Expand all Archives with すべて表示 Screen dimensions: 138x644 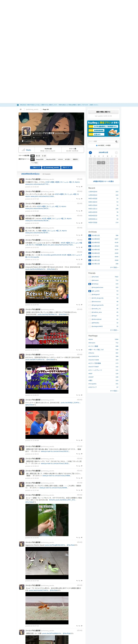(x=114, y=267)
